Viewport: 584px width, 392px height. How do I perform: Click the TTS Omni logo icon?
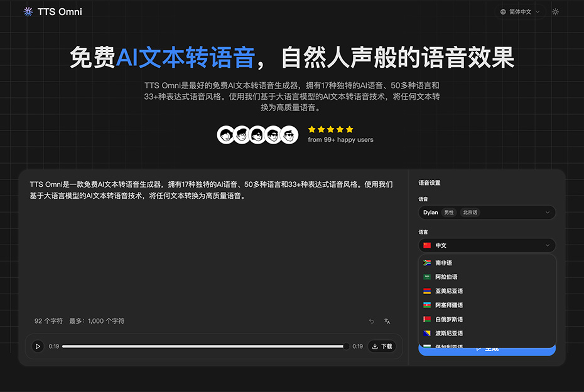pos(28,12)
